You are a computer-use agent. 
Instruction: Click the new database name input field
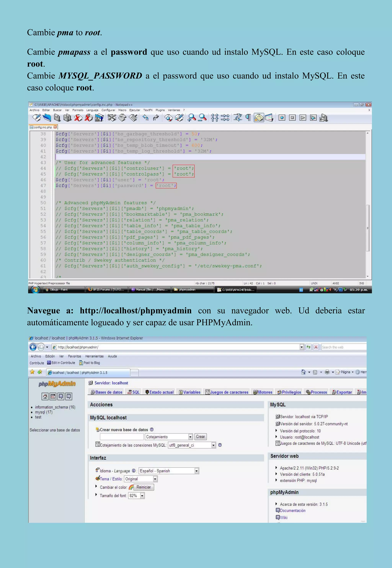click(122, 437)
